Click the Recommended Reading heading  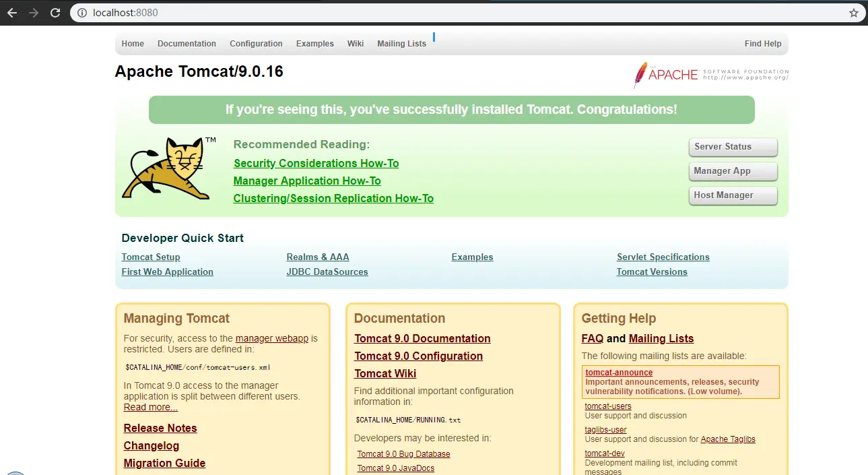302,145
